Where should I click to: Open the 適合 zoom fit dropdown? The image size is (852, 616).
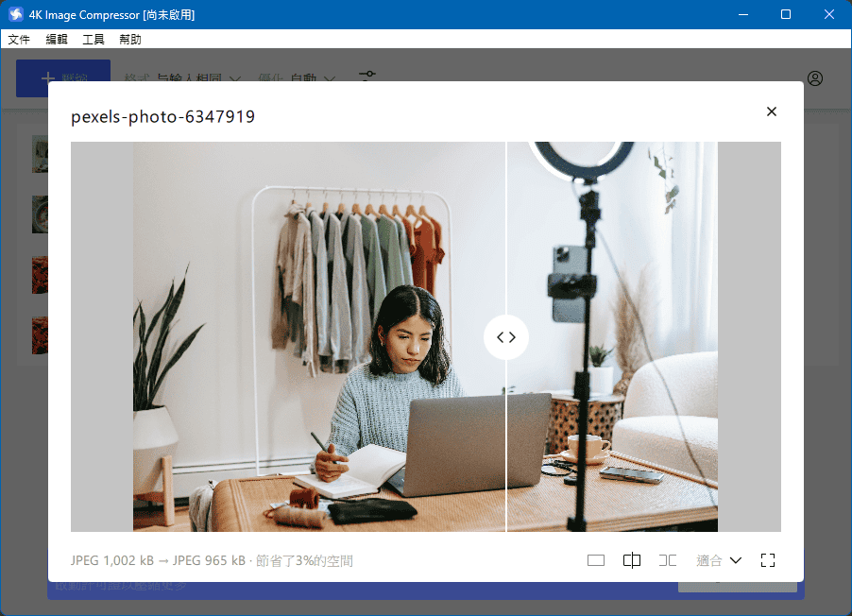pyautogui.click(x=719, y=560)
